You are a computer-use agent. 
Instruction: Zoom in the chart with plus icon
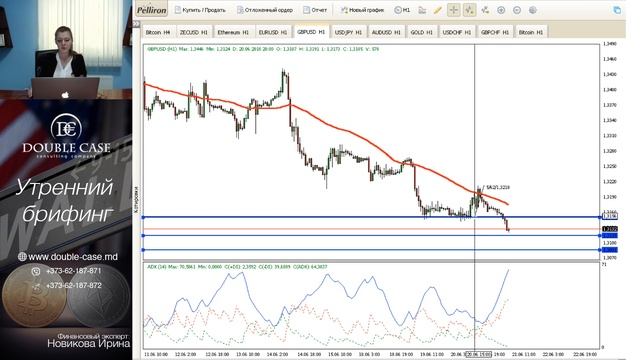tap(501, 10)
